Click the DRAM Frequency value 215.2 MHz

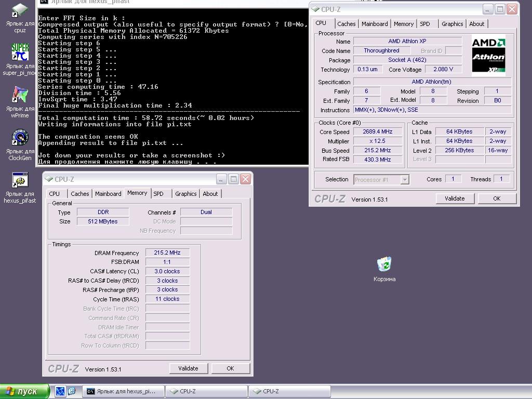tap(168, 253)
